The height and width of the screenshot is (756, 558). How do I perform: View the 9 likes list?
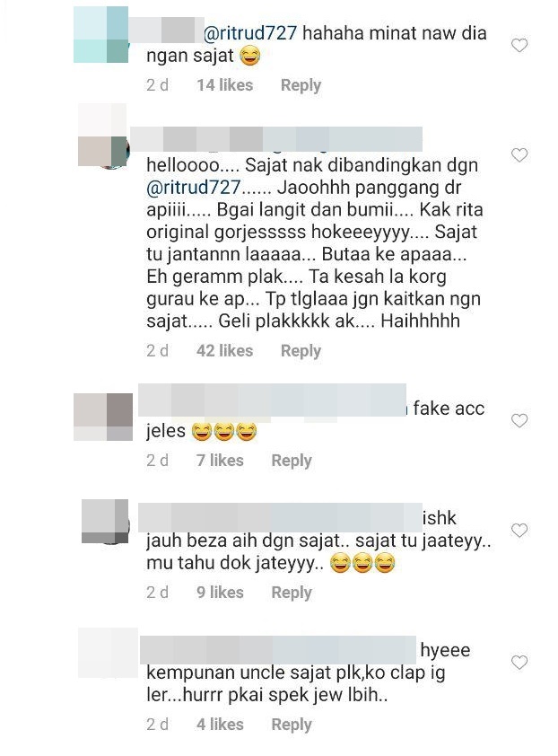click(x=220, y=593)
